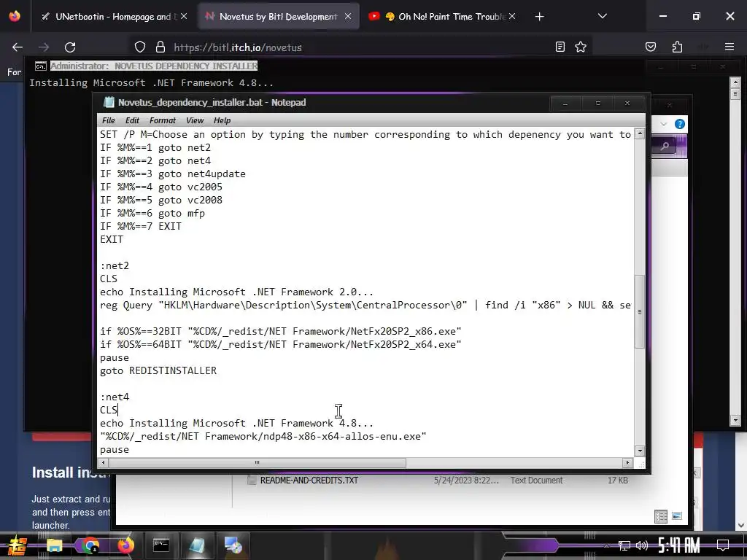
Task: Open Firefox from the taskbar
Action: (x=125, y=545)
